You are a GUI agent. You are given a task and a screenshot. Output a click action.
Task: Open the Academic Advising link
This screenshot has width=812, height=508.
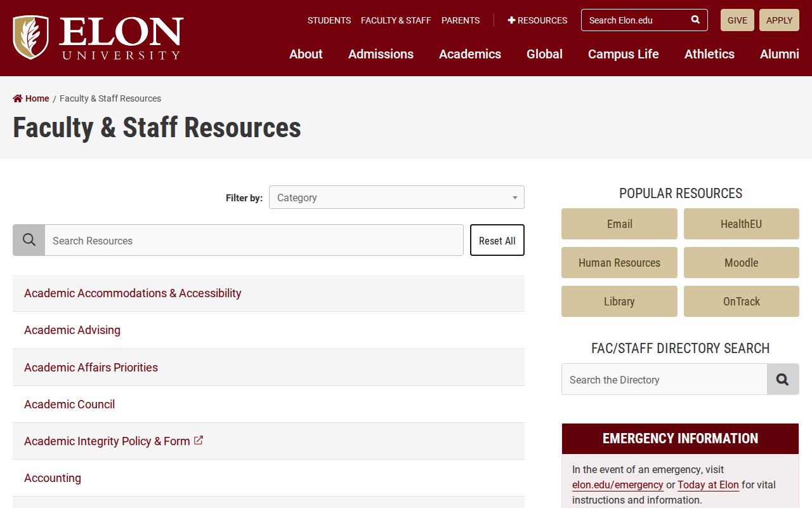(x=72, y=330)
